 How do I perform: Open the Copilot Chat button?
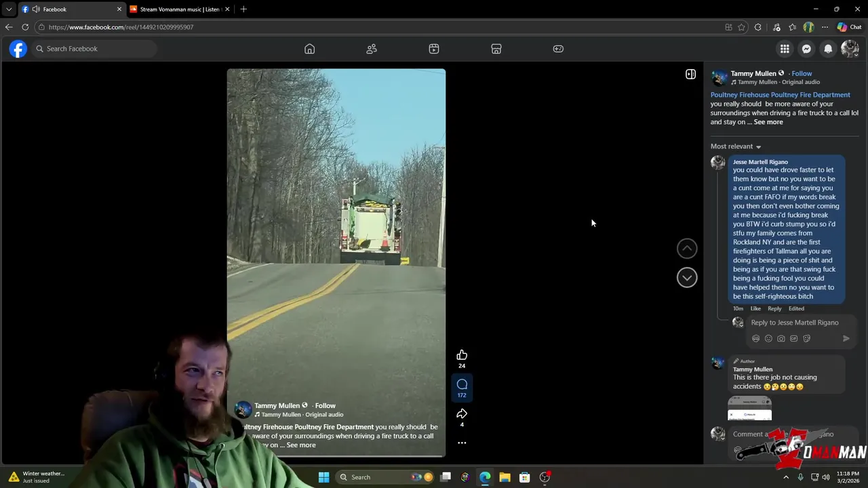pos(849,27)
